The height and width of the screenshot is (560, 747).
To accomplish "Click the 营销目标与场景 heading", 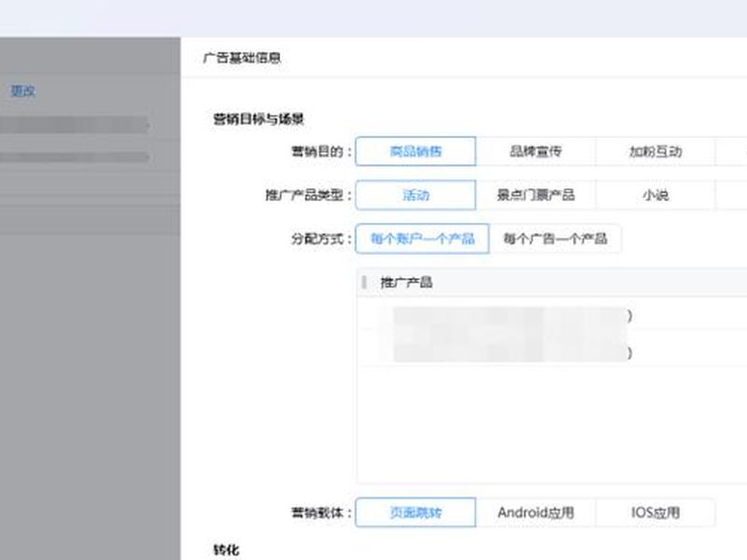I will pyautogui.click(x=259, y=119).
